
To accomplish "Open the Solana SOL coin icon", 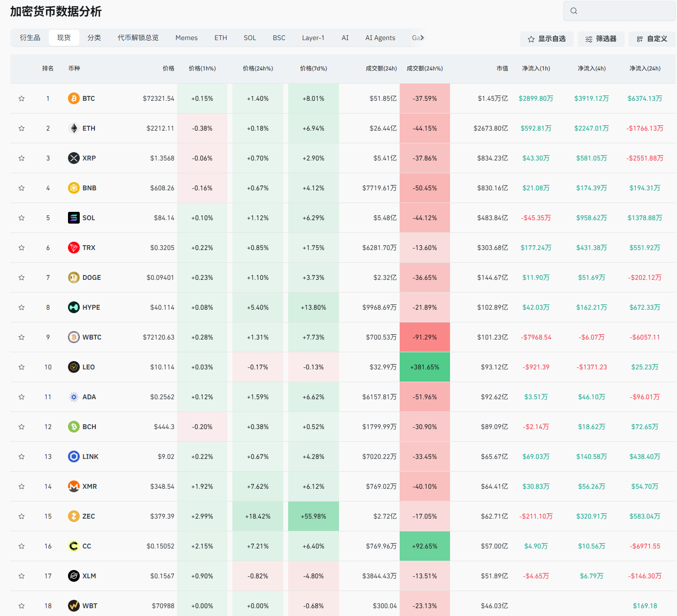I will pos(73,218).
